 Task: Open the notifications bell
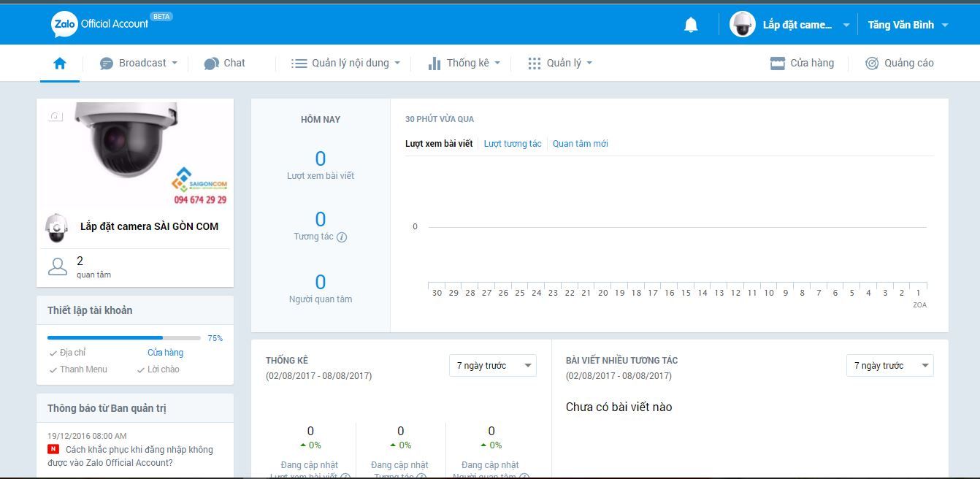click(691, 25)
